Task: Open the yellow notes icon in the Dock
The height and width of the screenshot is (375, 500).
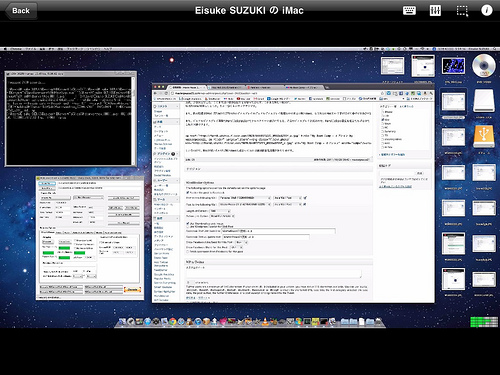Action: pos(315,321)
